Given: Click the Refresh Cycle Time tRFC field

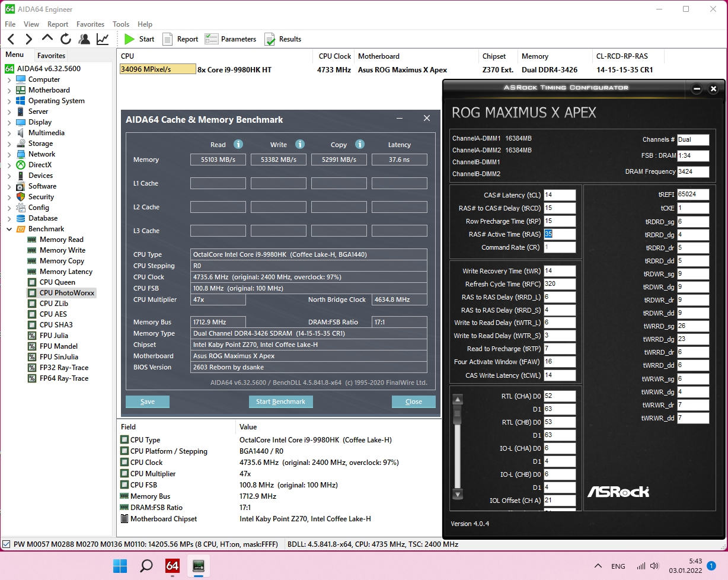Looking at the screenshot, I should [x=559, y=284].
